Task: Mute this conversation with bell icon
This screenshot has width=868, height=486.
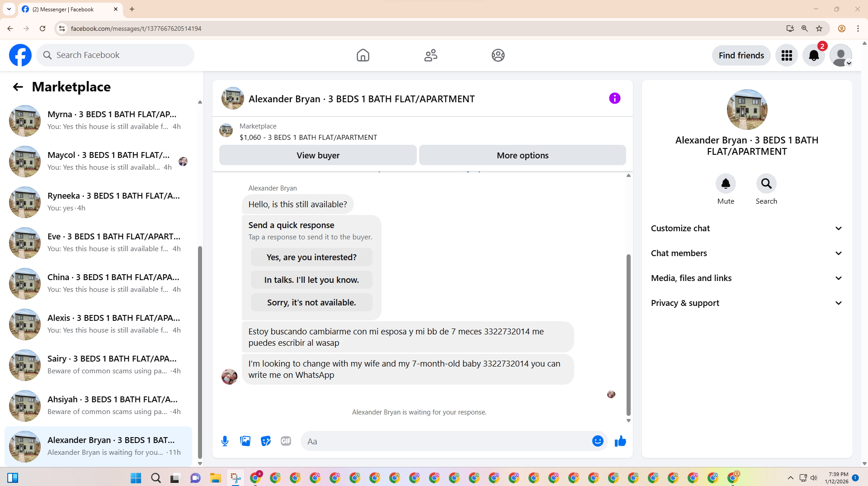Action: 726,183
